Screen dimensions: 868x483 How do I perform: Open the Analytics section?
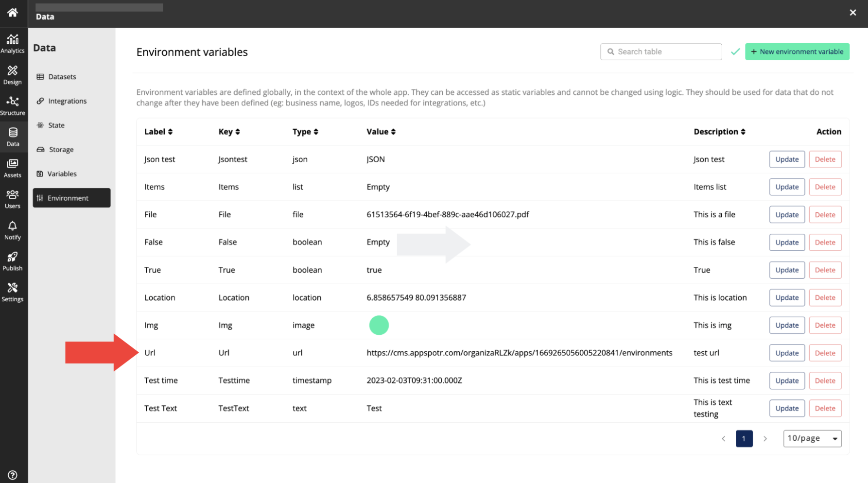coord(13,44)
